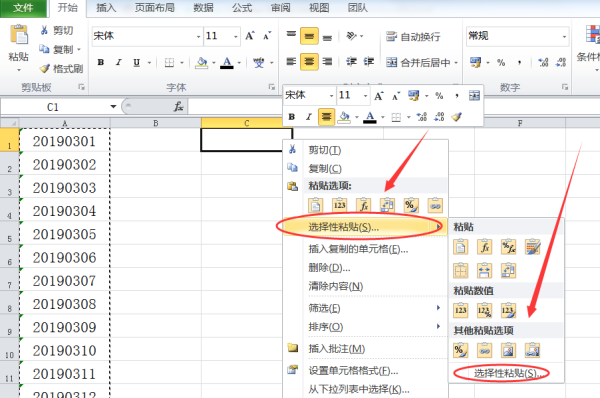Toggle center horizontal align in the ribbon
600x398 pixels.
309,62
